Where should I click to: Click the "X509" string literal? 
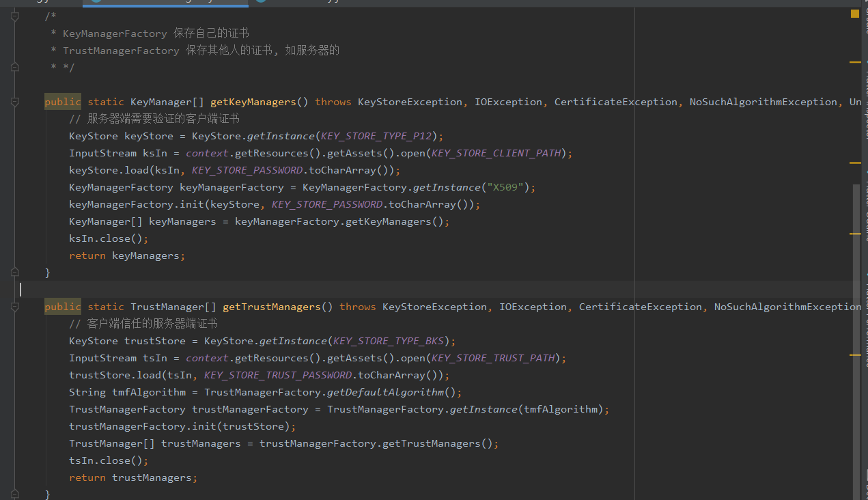click(x=505, y=187)
